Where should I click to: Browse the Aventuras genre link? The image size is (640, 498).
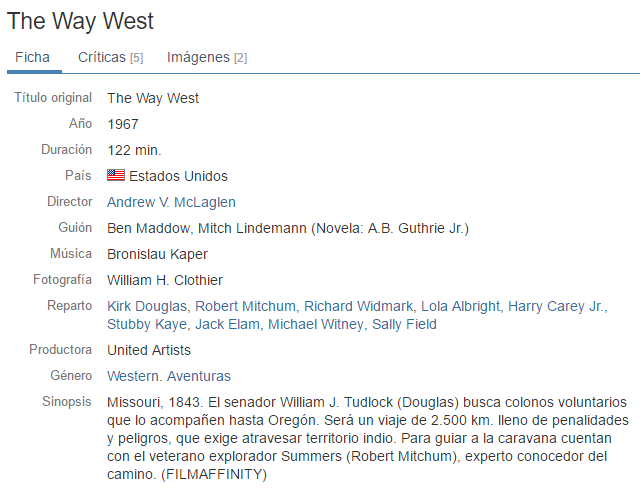point(199,376)
